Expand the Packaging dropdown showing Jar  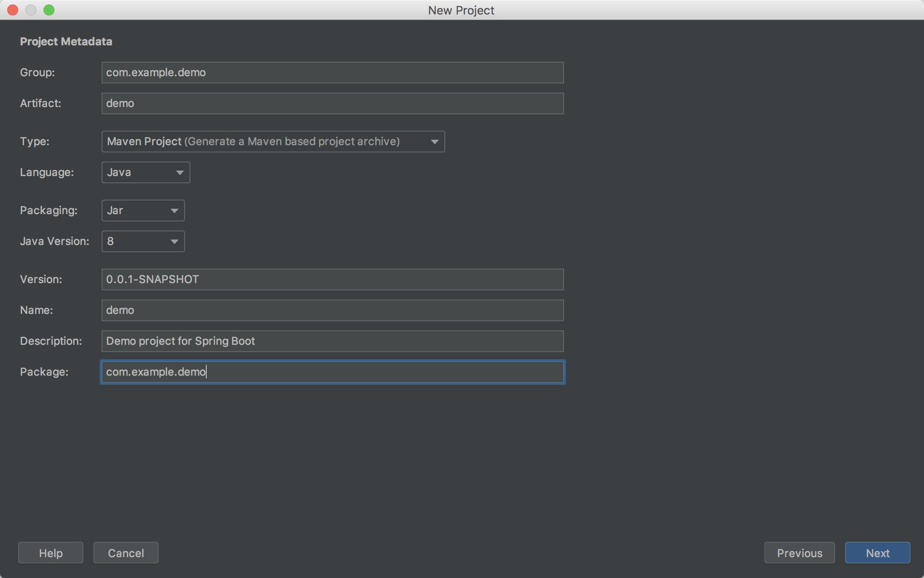(x=142, y=210)
